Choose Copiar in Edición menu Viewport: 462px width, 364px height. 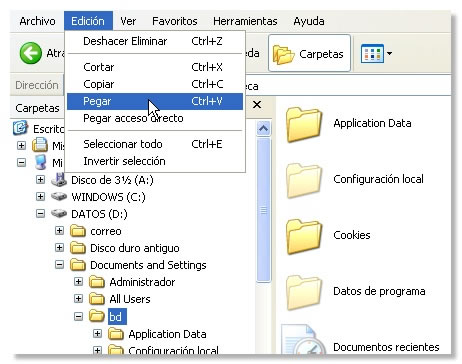[x=155, y=84]
